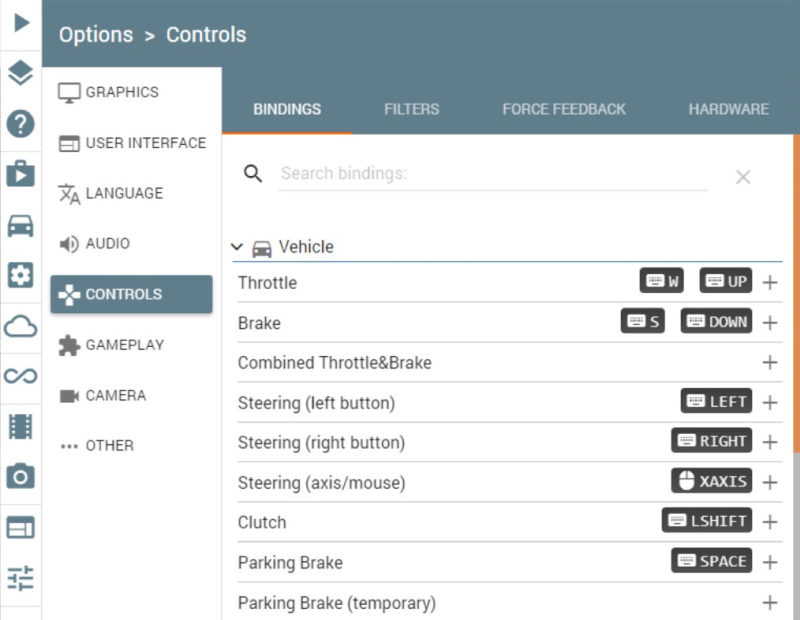Collapse the Vehicle bindings section
Viewport: 800px width, 620px height.
coord(237,247)
